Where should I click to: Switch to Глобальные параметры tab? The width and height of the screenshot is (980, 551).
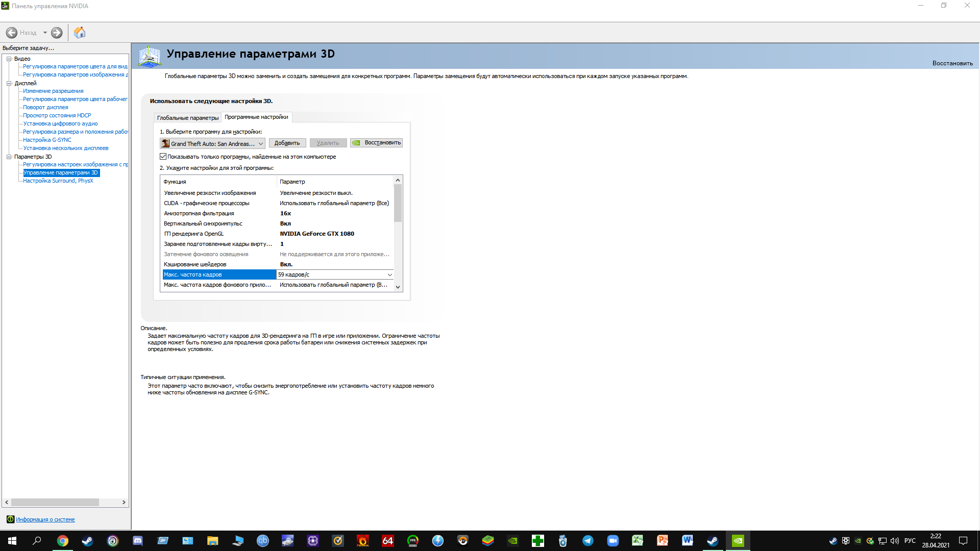(x=187, y=118)
